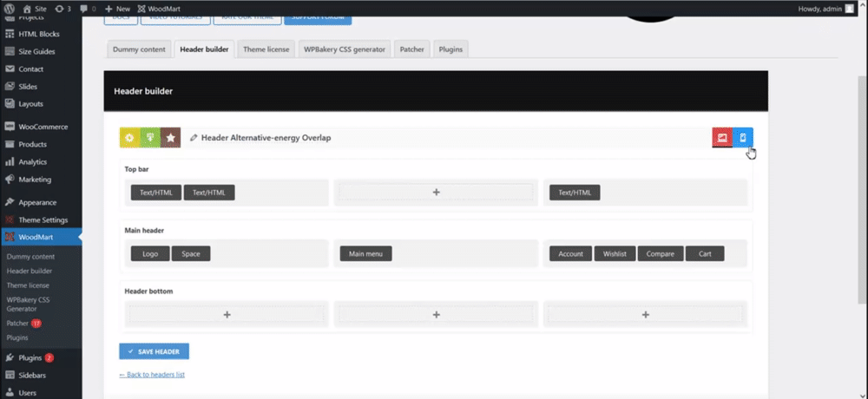Select the Cart element
Viewport: 868px width, 399px height.
point(705,254)
